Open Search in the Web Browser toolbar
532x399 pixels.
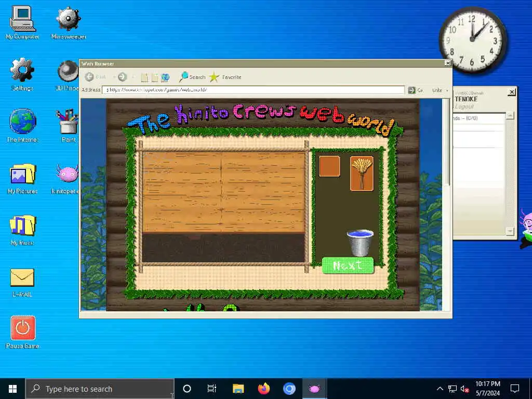tap(192, 77)
